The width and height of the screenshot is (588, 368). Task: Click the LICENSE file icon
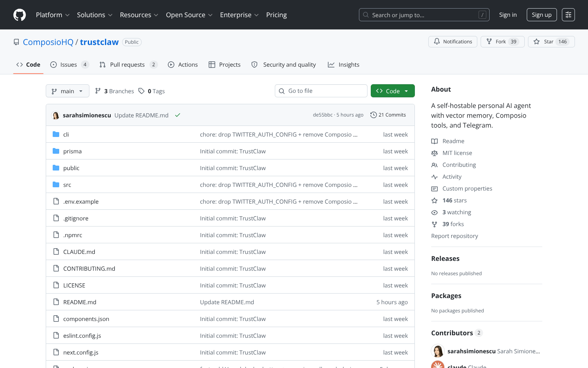click(56, 285)
